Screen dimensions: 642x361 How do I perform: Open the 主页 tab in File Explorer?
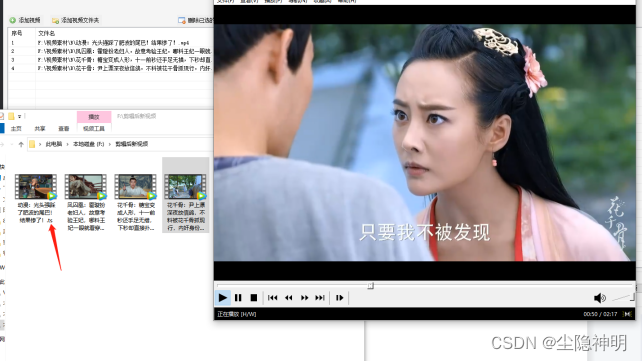pos(16,129)
